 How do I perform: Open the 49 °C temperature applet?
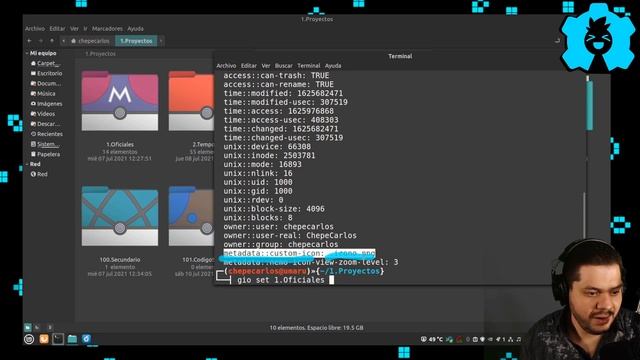pos(432,339)
